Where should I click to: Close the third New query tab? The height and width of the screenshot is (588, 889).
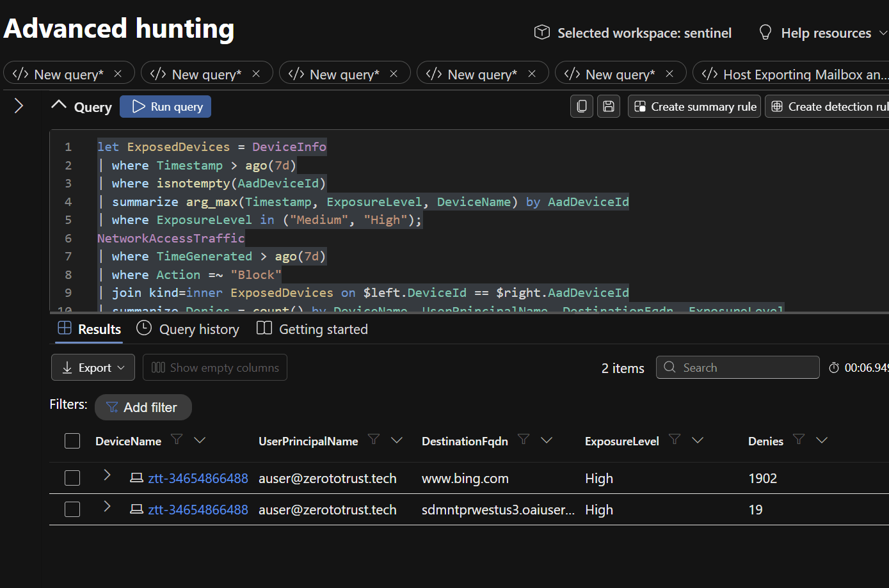tap(394, 74)
